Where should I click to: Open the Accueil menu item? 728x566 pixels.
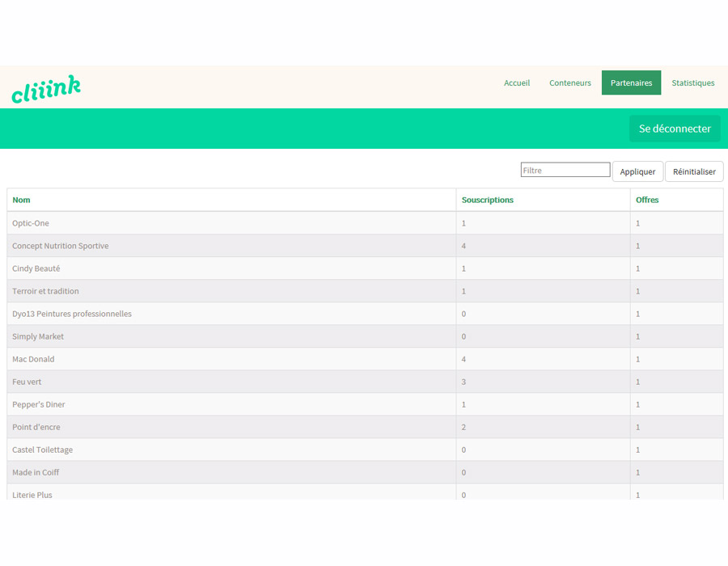click(517, 83)
